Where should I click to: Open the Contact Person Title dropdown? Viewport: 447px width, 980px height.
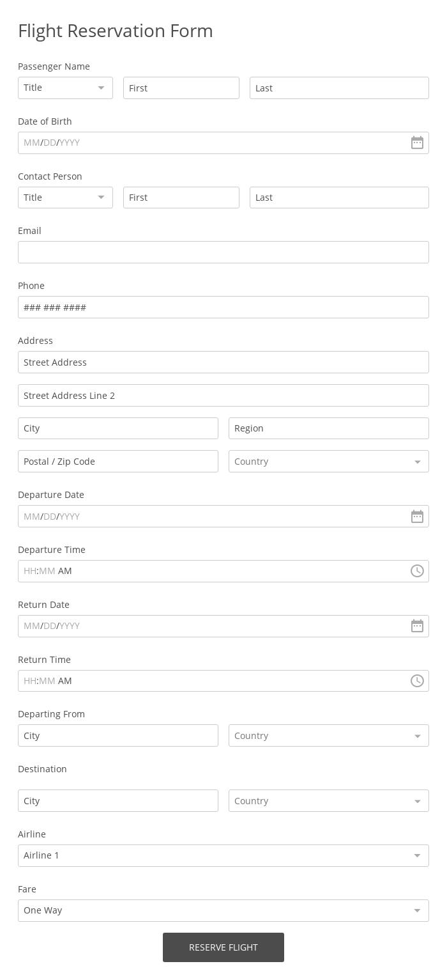(x=65, y=198)
